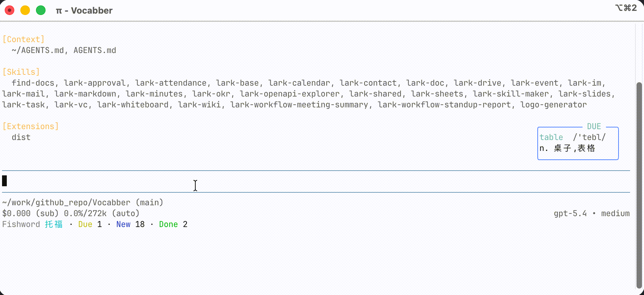The width and height of the screenshot is (644, 295).
Task: Click the Done 2 counter
Action: coord(173,224)
